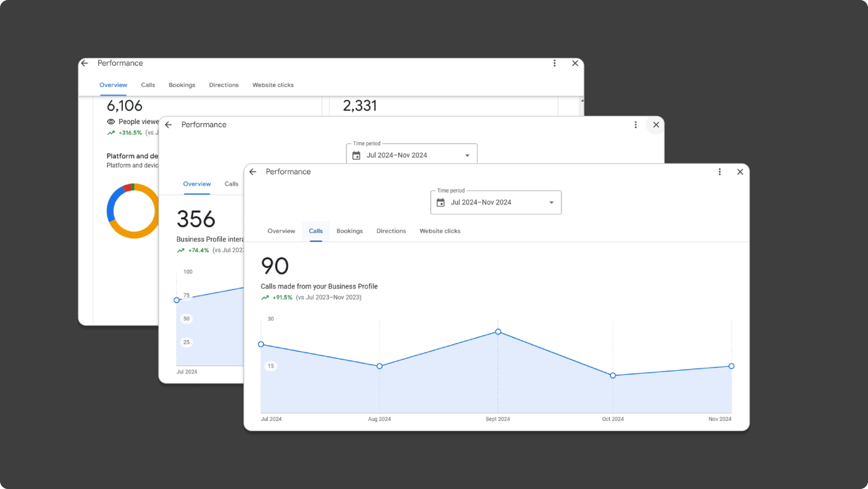This screenshot has height=489, width=868.
Task: Open three-dot menu in rear Performance window
Action: 555,63
